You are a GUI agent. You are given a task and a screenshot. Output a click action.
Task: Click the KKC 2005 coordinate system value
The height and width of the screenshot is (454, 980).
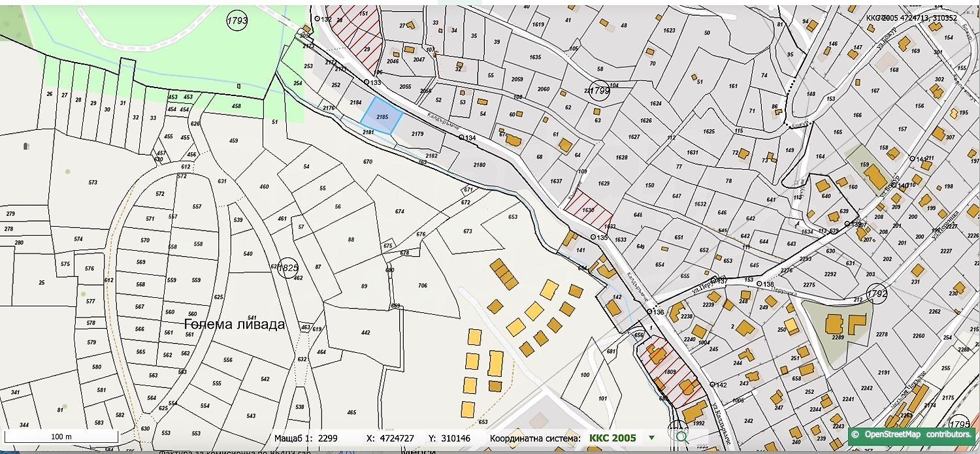point(612,438)
